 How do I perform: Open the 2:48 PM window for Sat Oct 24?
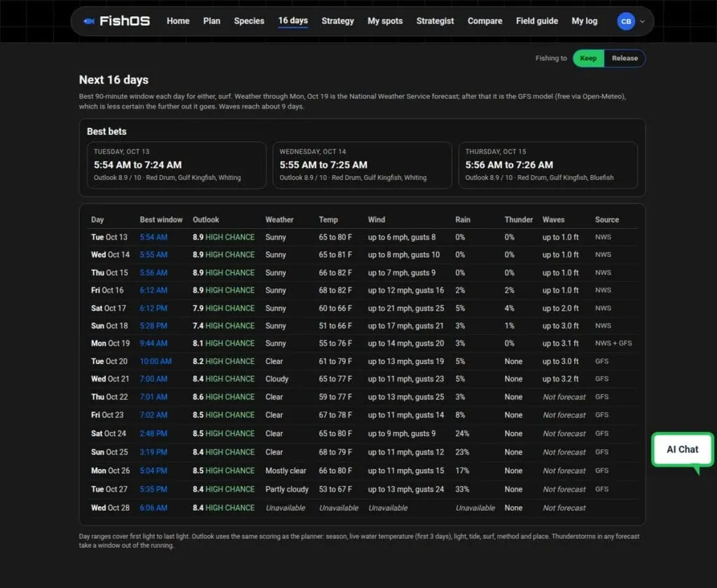153,433
